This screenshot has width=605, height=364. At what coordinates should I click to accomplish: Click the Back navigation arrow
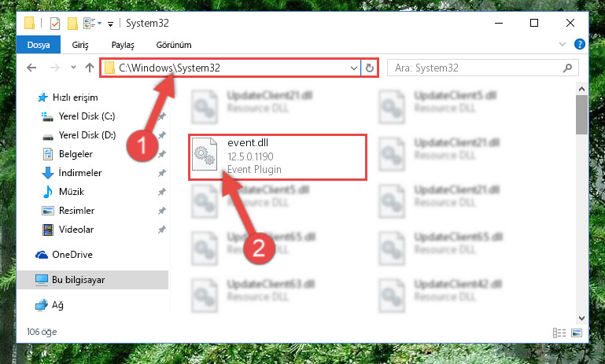[x=31, y=68]
